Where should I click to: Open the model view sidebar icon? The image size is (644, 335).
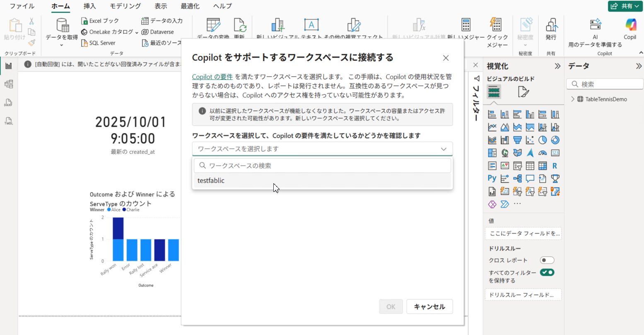(8, 84)
